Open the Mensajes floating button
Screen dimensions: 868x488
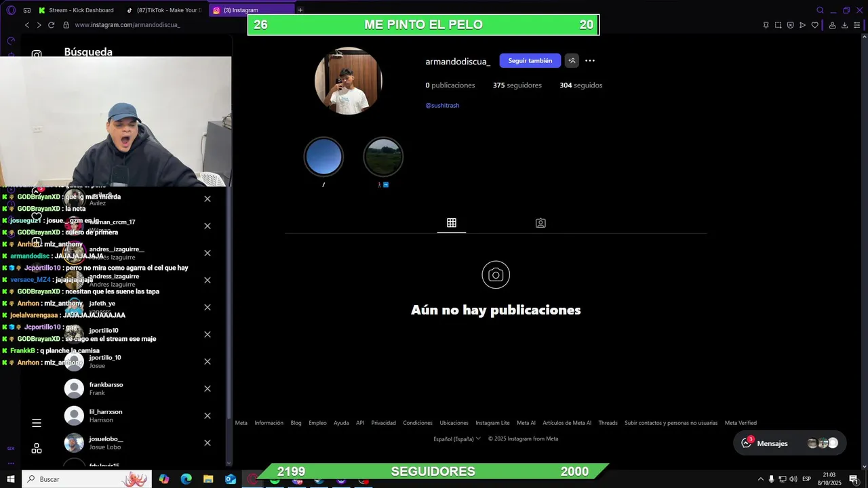790,443
